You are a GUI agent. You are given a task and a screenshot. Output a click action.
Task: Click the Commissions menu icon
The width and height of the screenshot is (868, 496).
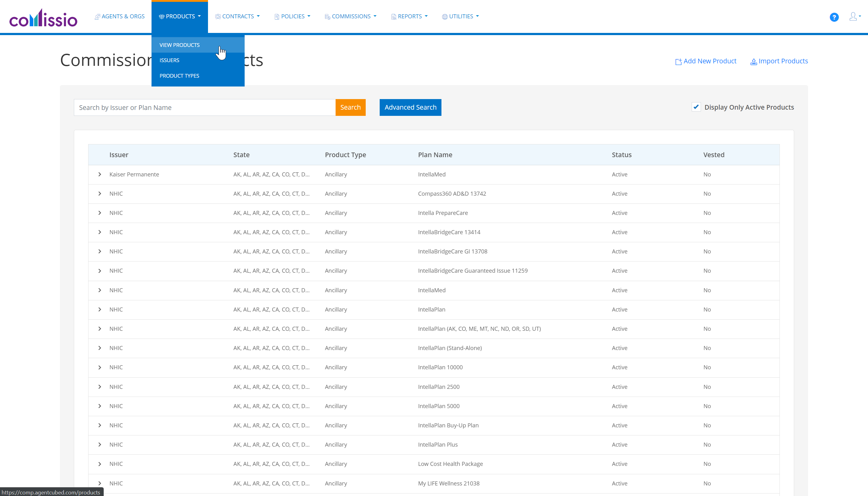328,17
